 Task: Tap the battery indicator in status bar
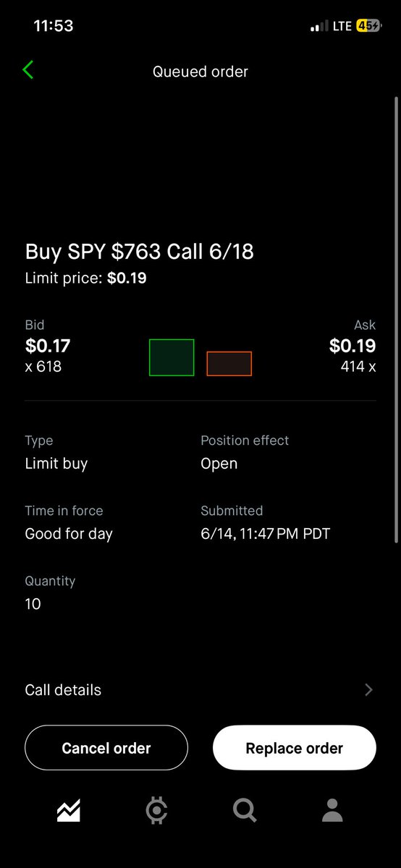pos(368,26)
